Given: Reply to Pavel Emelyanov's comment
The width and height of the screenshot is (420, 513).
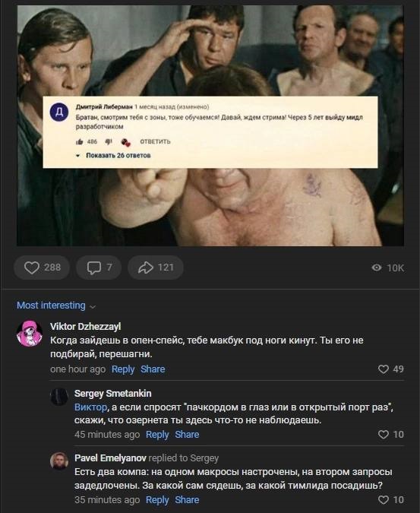Looking at the screenshot, I should (157, 500).
